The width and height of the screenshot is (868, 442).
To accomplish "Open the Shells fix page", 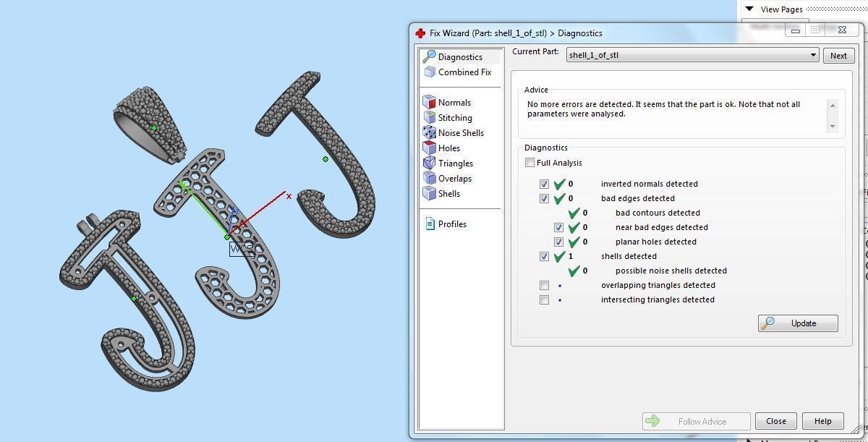I will pyautogui.click(x=442, y=194).
